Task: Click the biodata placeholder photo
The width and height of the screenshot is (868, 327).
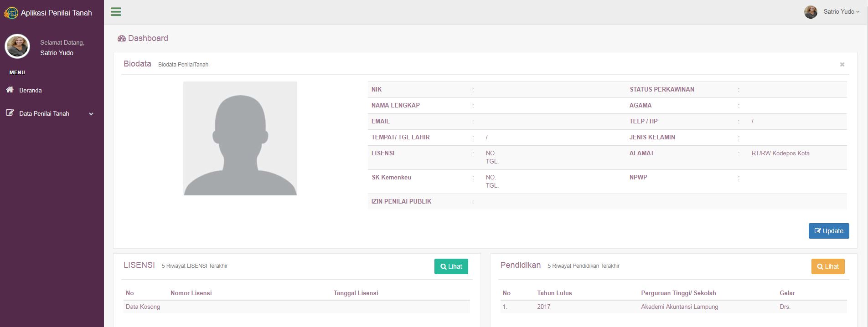Action: click(x=240, y=138)
